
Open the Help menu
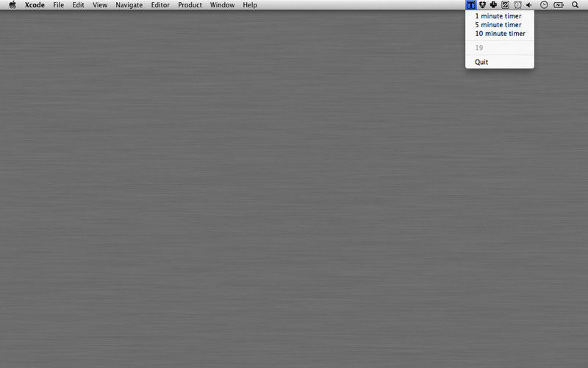click(250, 5)
